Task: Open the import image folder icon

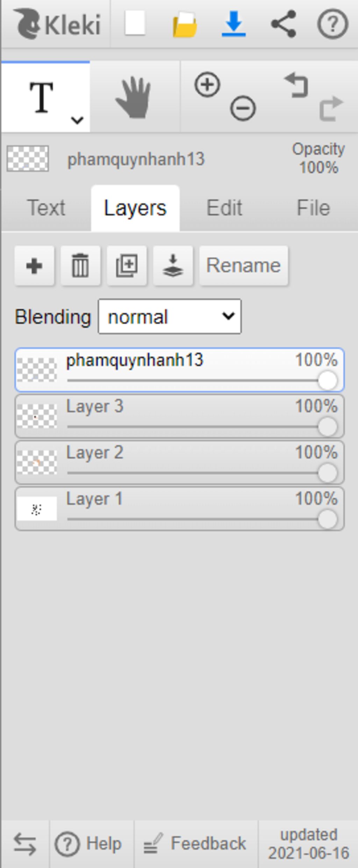Action: coord(185,24)
